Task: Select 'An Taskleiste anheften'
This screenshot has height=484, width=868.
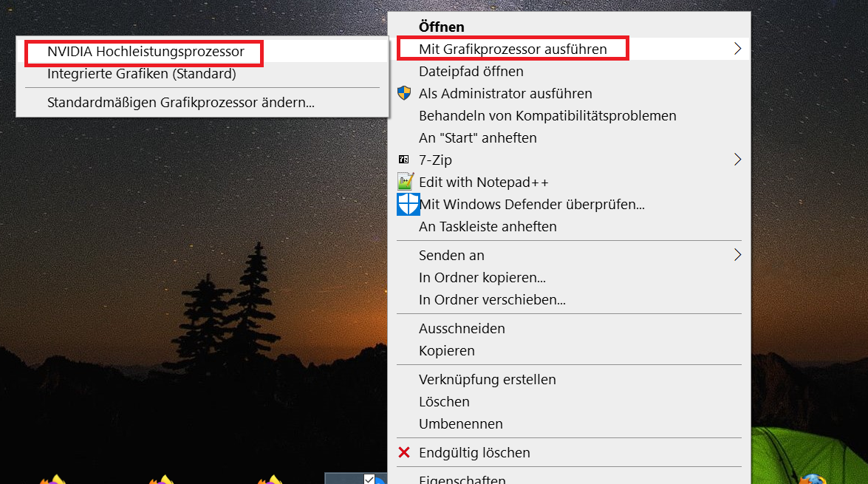Action: tap(569, 226)
